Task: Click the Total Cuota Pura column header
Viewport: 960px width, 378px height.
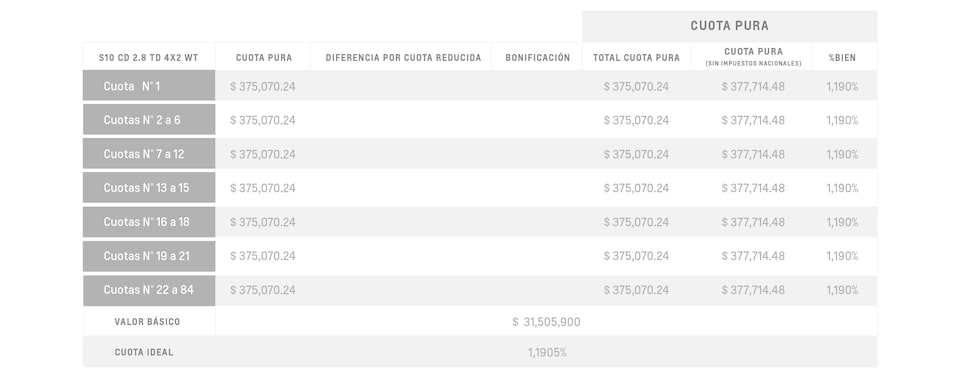Action: pyautogui.click(x=636, y=58)
